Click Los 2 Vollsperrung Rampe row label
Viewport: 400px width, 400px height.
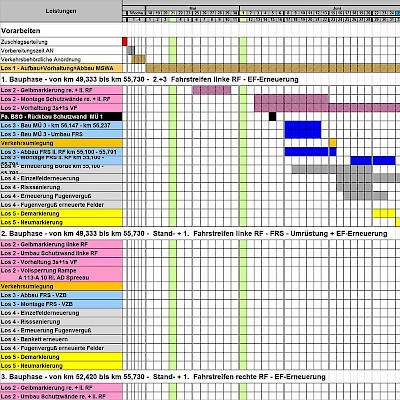tap(61, 274)
